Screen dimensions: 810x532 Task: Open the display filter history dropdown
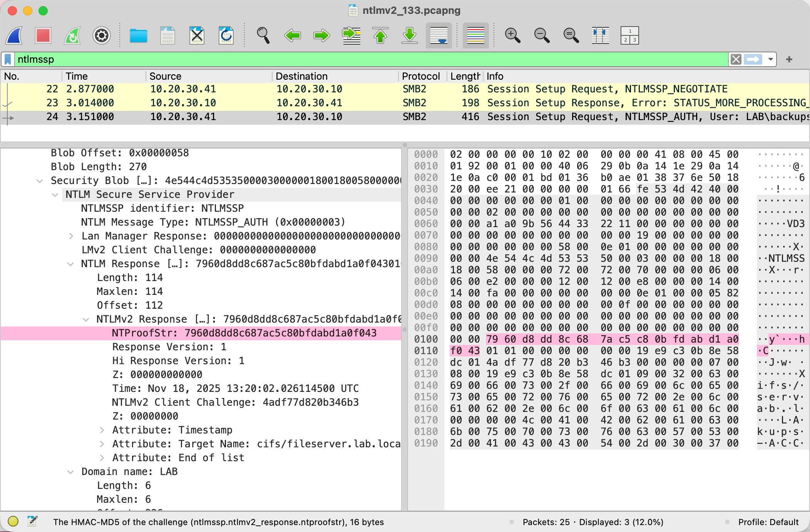click(x=771, y=59)
